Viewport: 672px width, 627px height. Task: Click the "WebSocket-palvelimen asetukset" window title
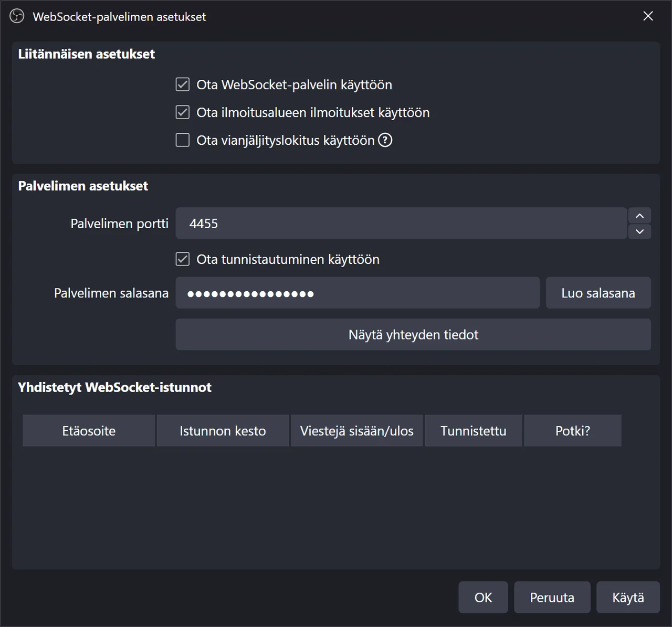click(119, 17)
